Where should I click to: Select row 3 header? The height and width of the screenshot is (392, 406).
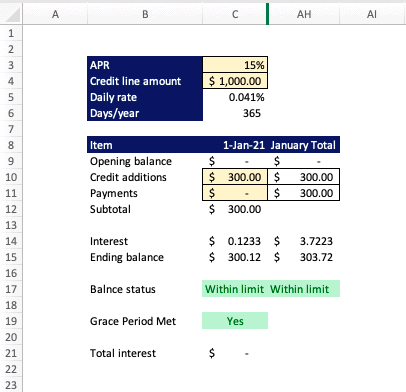11,65
